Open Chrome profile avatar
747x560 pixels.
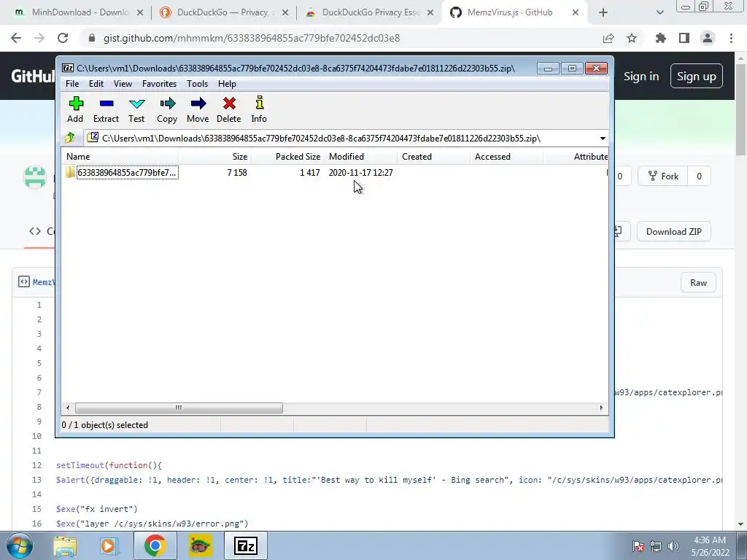pyautogui.click(x=708, y=38)
